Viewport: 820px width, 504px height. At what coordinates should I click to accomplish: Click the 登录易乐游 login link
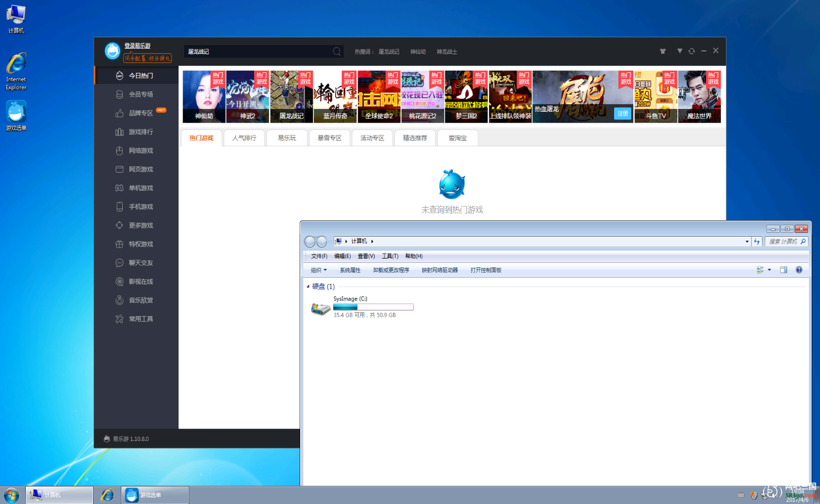pos(137,45)
